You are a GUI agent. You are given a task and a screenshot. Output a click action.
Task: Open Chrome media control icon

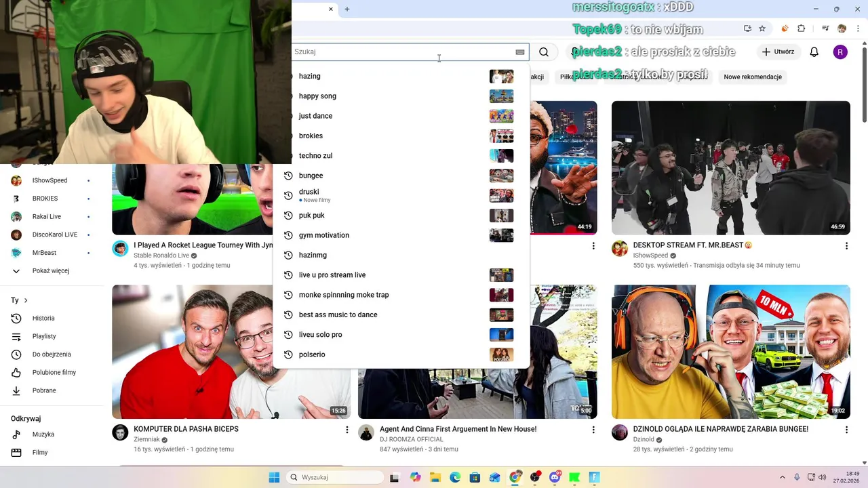pyautogui.click(x=825, y=28)
